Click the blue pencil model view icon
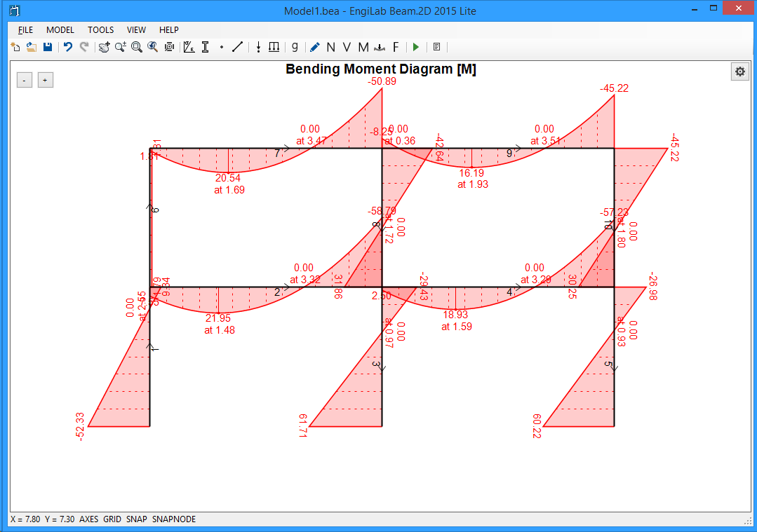This screenshot has width=757, height=532. [x=314, y=47]
